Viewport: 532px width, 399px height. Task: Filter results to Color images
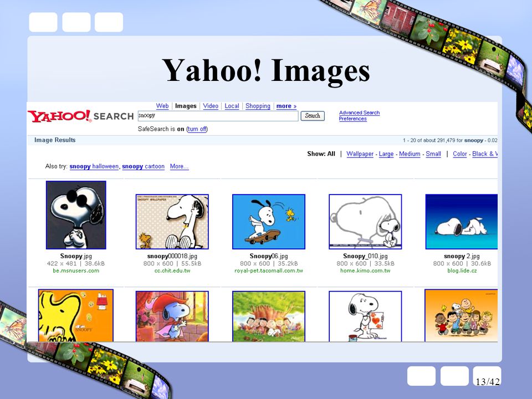pos(460,154)
